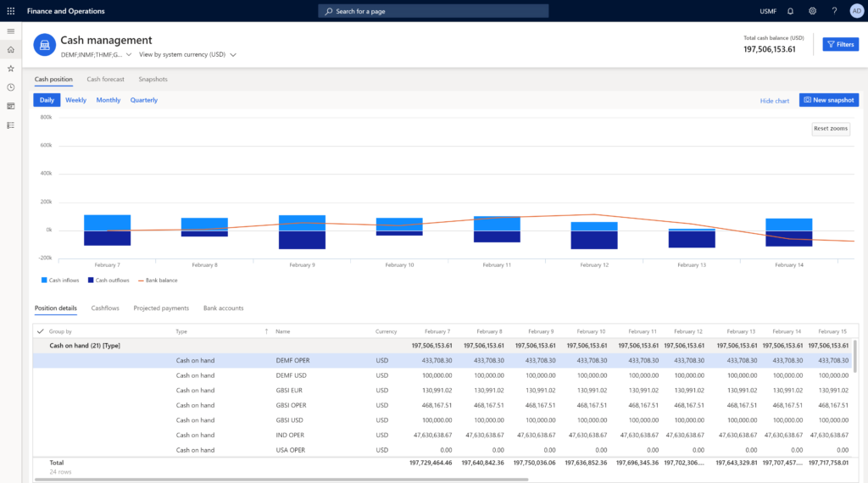Open the app launcher waffle icon
The height and width of the screenshot is (483, 868).
pos(11,11)
